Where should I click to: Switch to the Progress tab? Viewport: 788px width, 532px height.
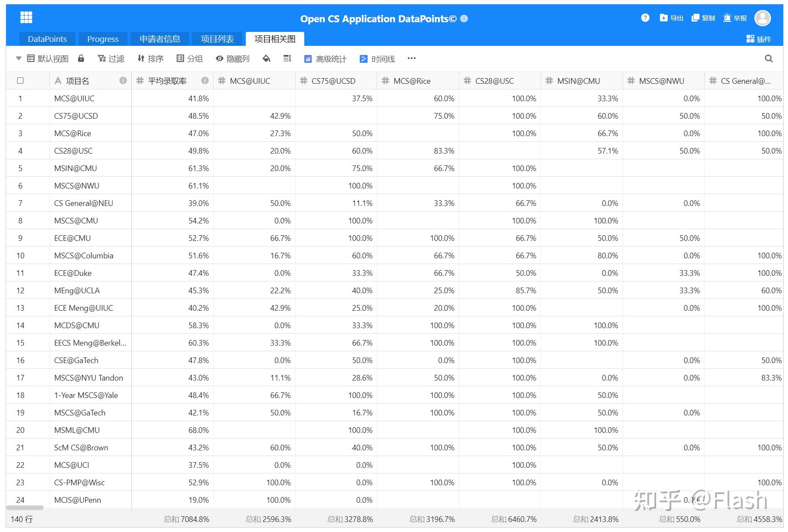[103, 39]
